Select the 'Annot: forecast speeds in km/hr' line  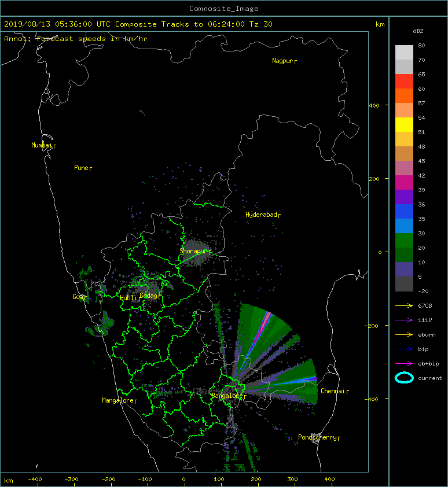pyautogui.click(x=76, y=39)
